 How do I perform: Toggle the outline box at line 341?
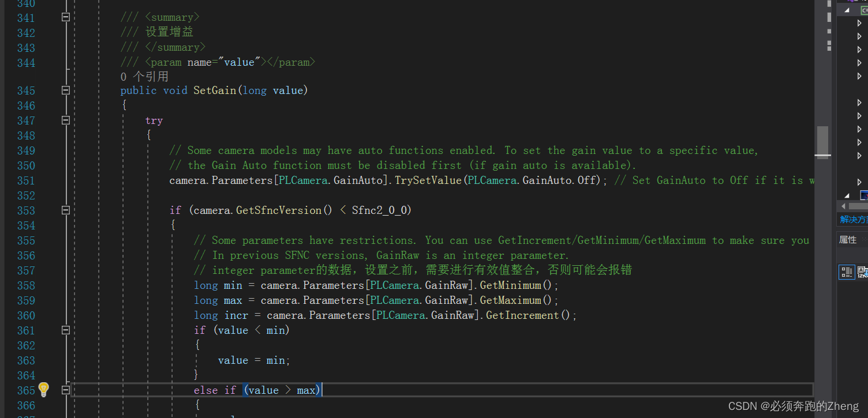65,18
